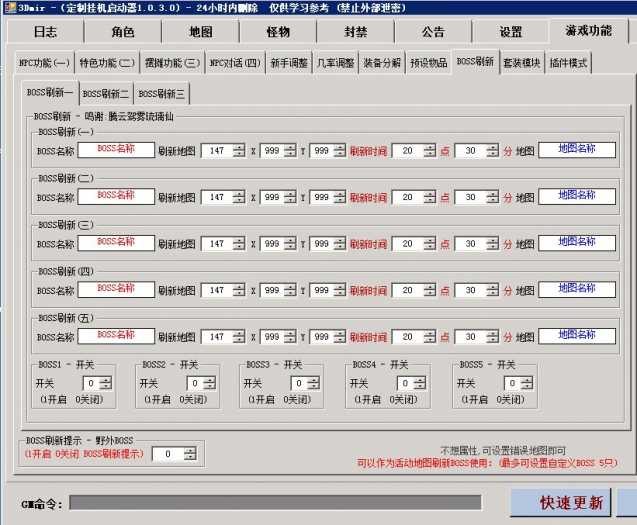Screen dimensions: 637x525
Task: Switch to the 套装模块 tab
Action: pyautogui.click(x=521, y=63)
